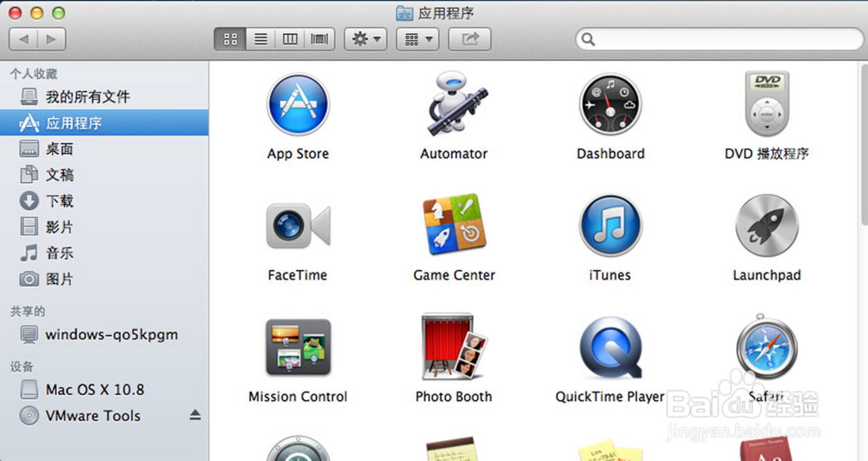Viewport: 868px width, 461px height.
Task: Select the Game Center icon
Action: [x=454, y=225]
